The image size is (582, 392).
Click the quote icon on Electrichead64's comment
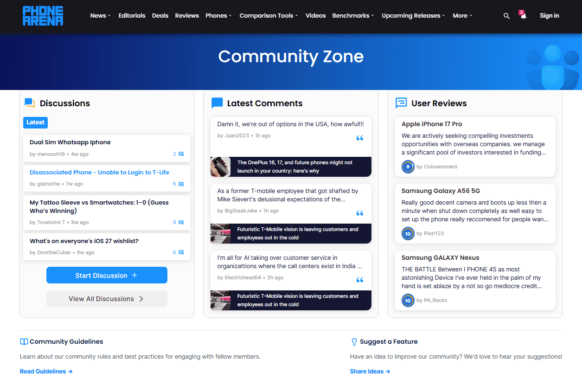coord(360,280)
